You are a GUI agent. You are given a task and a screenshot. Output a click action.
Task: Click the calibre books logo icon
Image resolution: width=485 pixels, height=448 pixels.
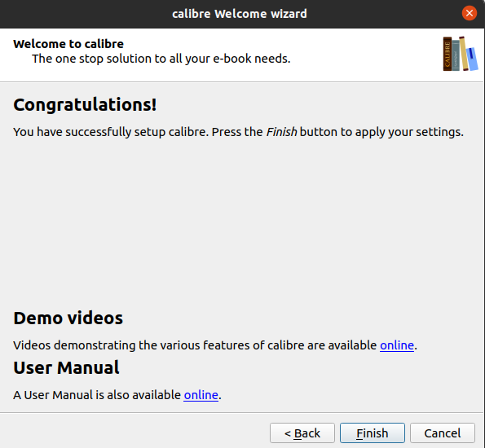click(x=461, y=54)
